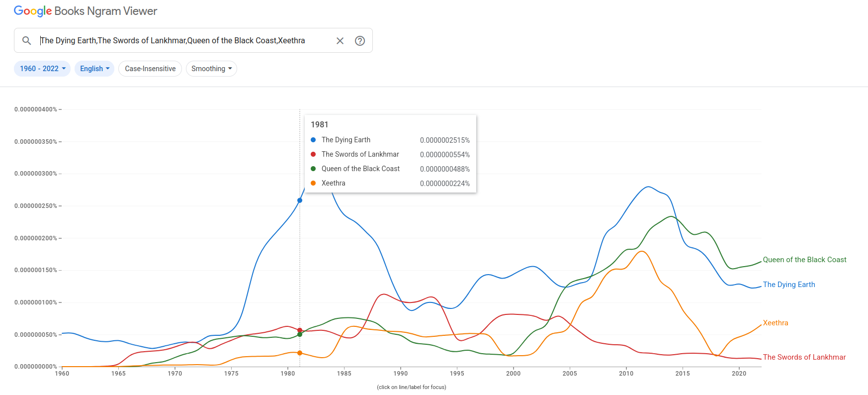Click the value 0.0000000224% in tooltip
Image resolution: width=868 pixels, height=395 pixels.
(x=445, y=184)
